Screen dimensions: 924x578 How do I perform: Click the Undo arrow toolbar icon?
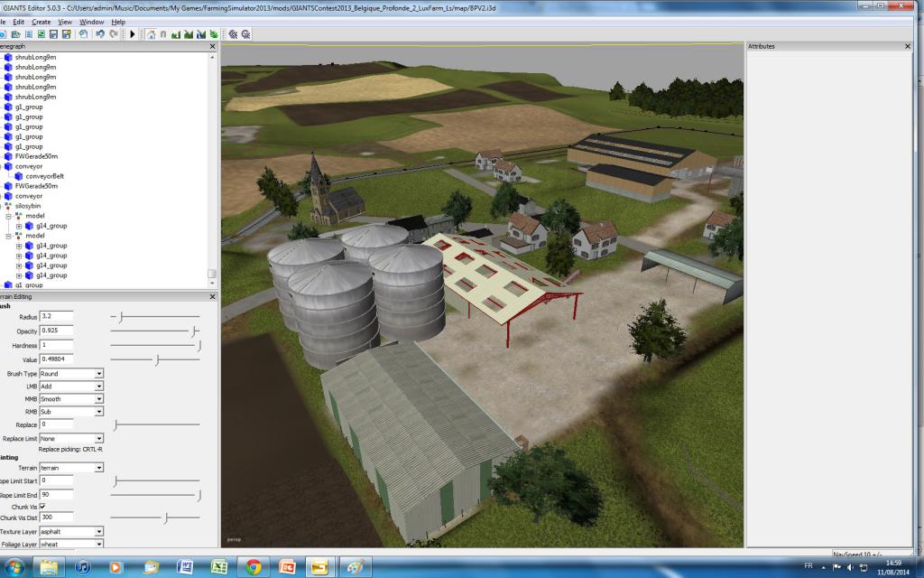coord(99,34)
